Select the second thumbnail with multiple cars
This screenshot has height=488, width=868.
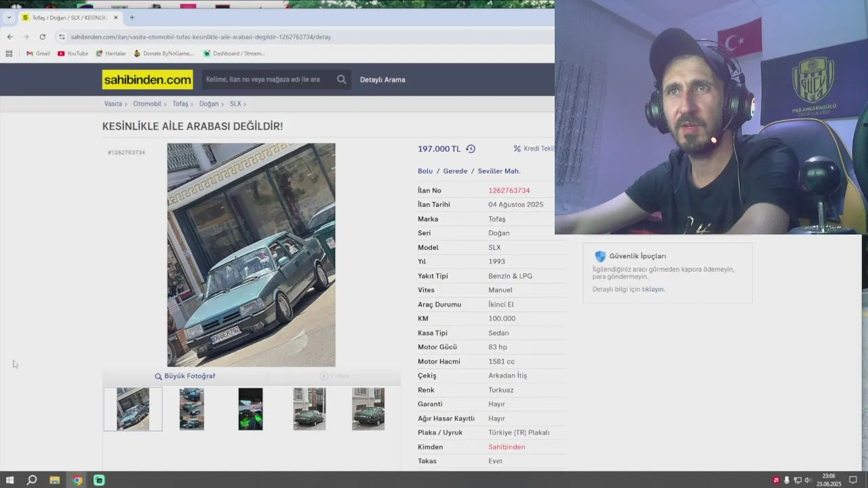click(191, 409)
